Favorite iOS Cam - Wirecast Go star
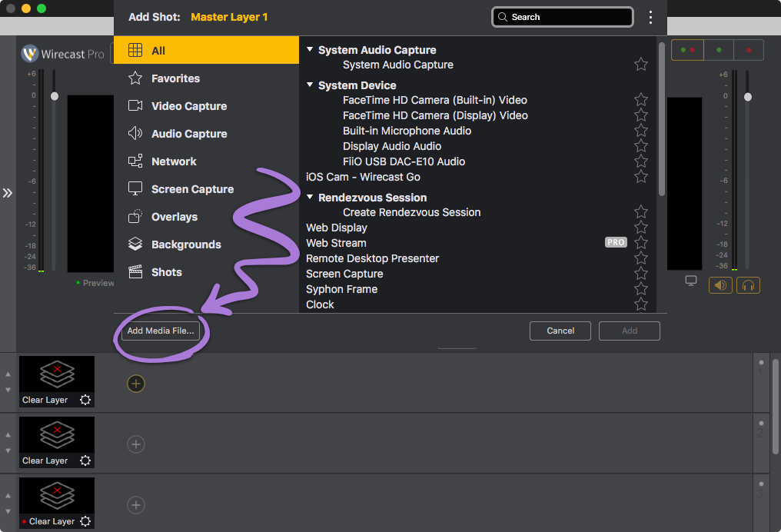781x532 pixels. tap(641, 177)
